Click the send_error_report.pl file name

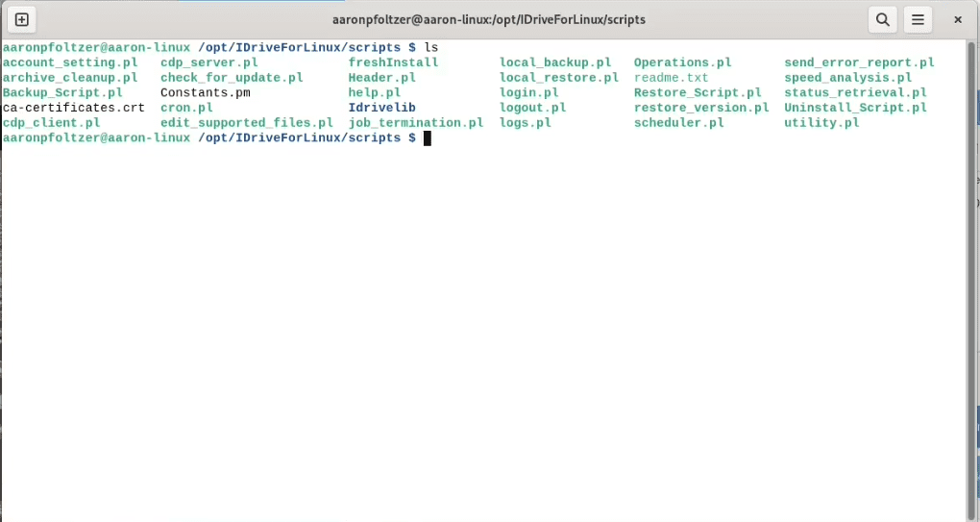(860, 62)
